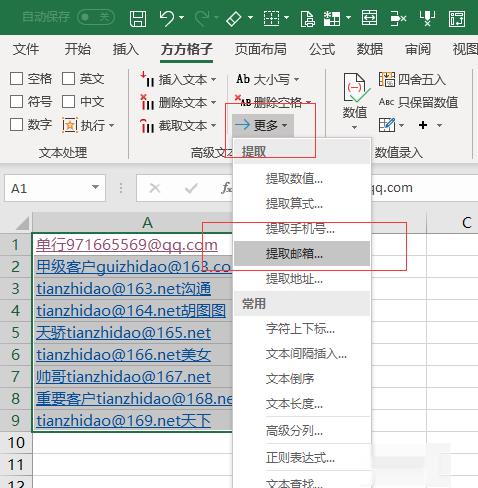This screenshot has width=478, height=488.
Task: Click the eraser clear icon in toolbar
Action: 234,19
